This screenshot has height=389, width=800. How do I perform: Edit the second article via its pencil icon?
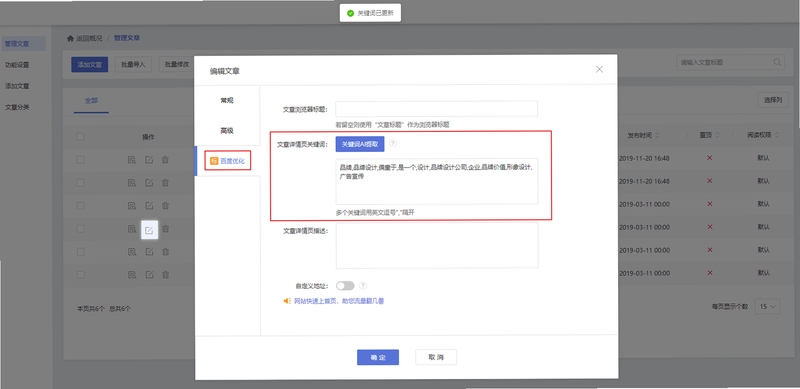point(149,182)
